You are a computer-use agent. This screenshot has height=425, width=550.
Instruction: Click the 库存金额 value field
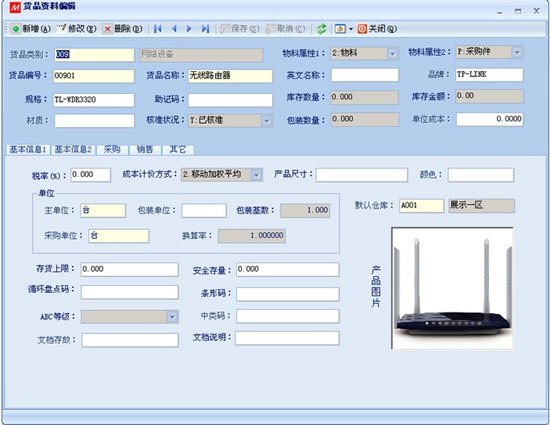coord(489,96)
